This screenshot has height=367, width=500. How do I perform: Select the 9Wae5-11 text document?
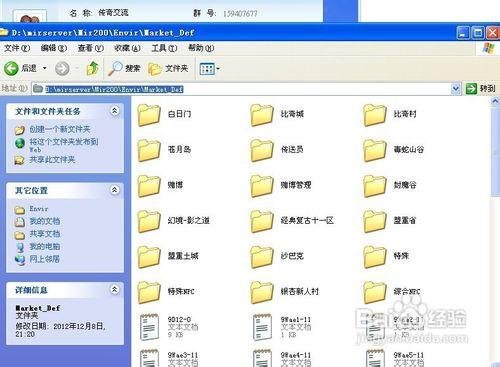[395, 358]
